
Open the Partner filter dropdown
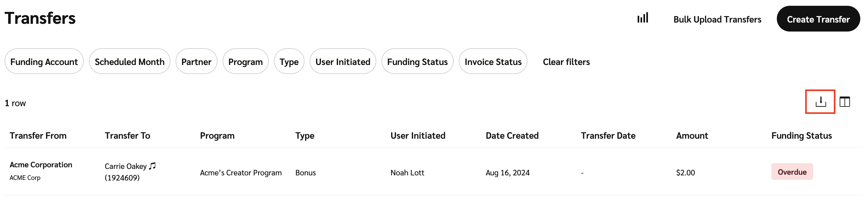[196, 61]
